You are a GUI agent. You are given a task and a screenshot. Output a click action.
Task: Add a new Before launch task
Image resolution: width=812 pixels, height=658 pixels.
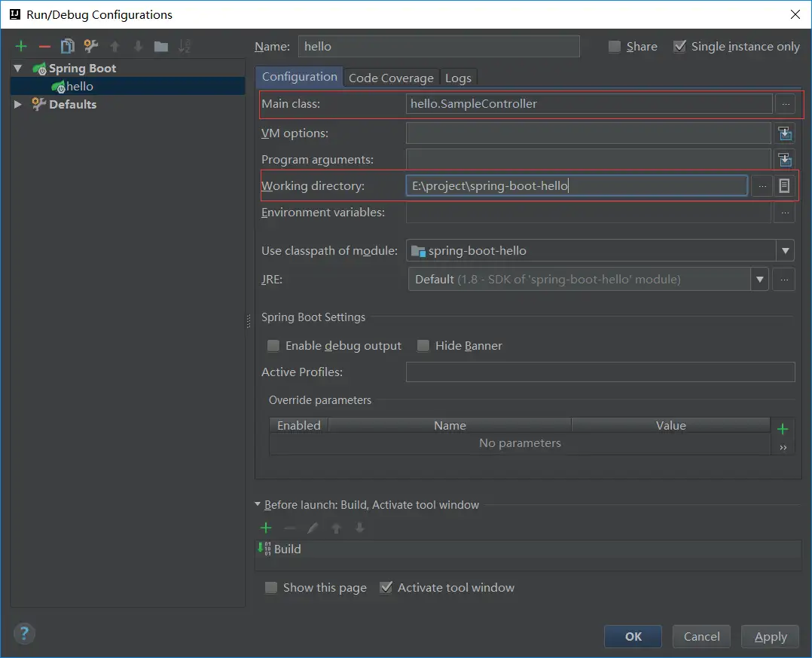pyautogui.click(x=266, y=528)
